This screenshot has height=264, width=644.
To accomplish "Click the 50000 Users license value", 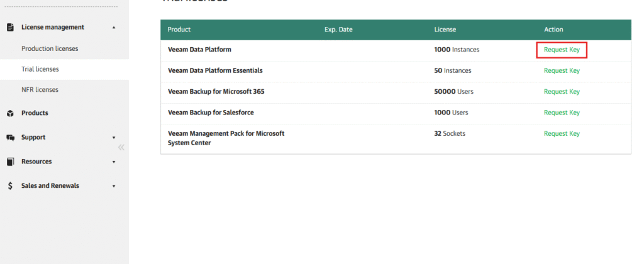I will pos(454,92).
